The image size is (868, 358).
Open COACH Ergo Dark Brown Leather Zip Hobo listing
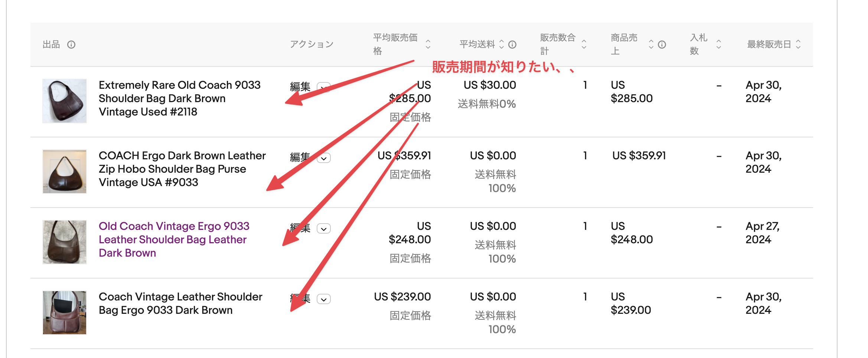[x=182, y=169]
